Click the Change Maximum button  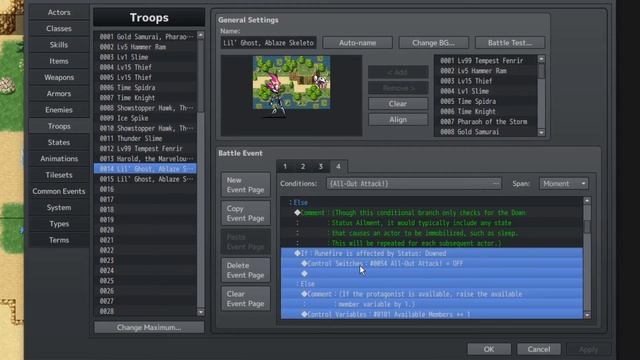point(149,327)
